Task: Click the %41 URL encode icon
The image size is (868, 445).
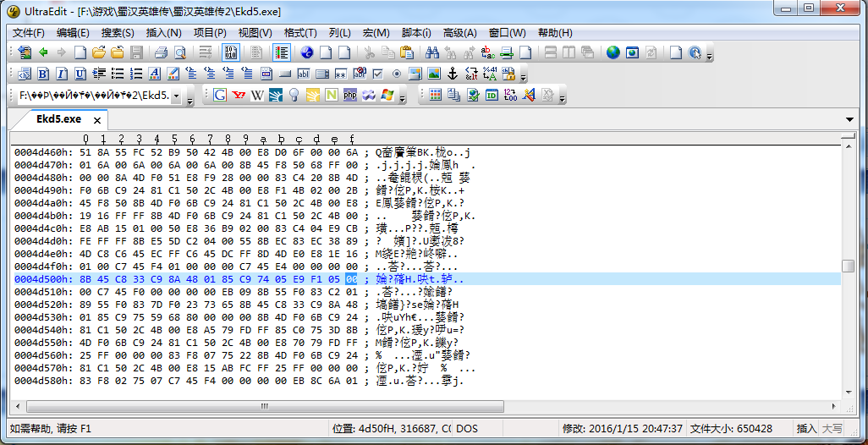Action: [x=490, y=74]
